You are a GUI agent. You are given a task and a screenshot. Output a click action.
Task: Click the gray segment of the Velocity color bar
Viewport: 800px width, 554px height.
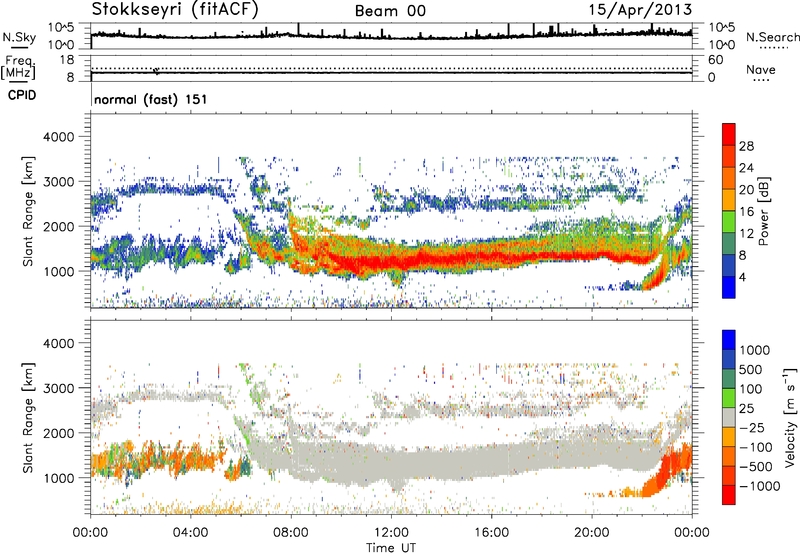point(729,417)
